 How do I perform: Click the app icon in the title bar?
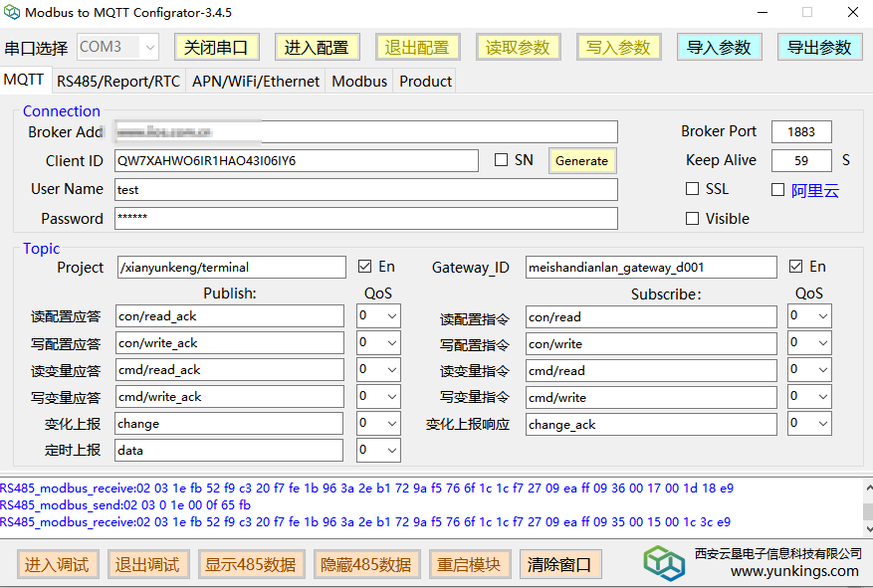12,13
